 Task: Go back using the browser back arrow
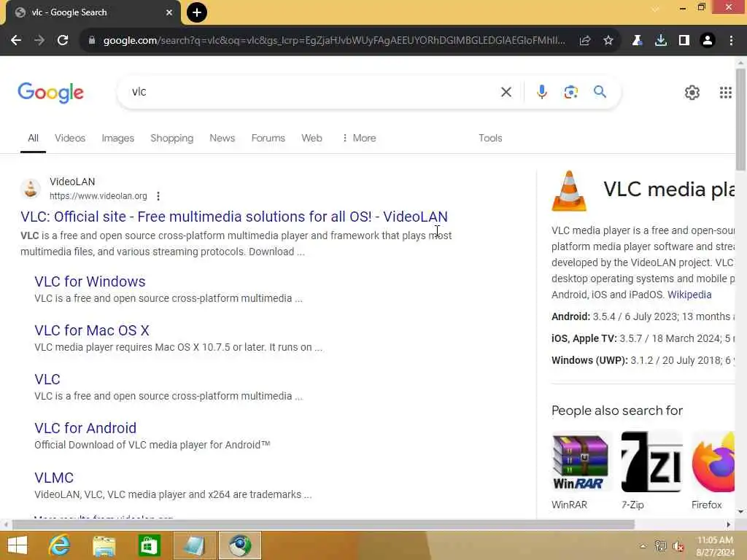coord(16,40)
